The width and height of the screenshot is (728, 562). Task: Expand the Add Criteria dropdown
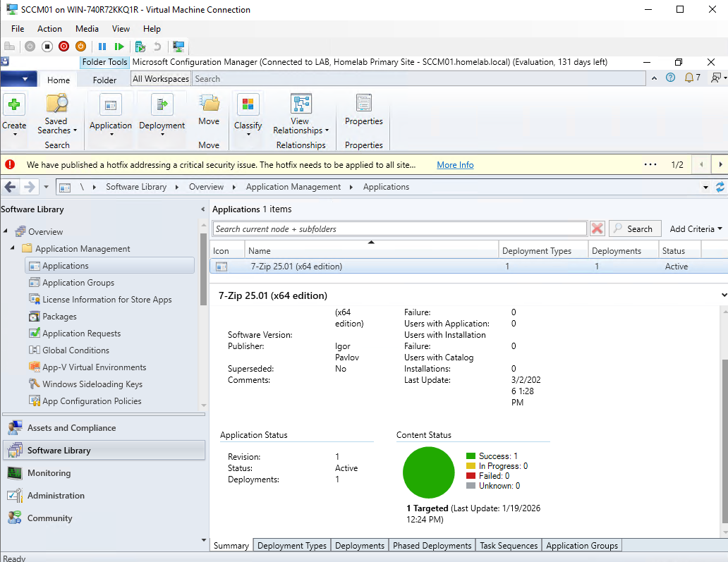695,228
